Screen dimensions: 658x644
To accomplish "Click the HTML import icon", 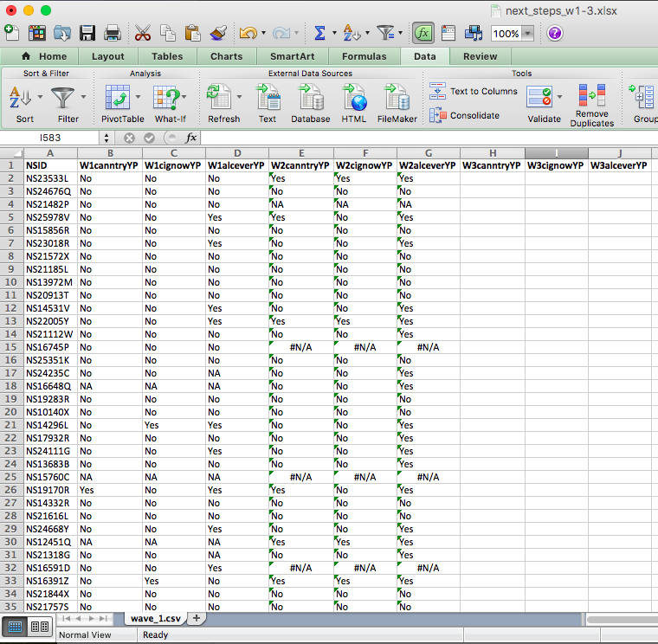I will click(x=353, y=96).
